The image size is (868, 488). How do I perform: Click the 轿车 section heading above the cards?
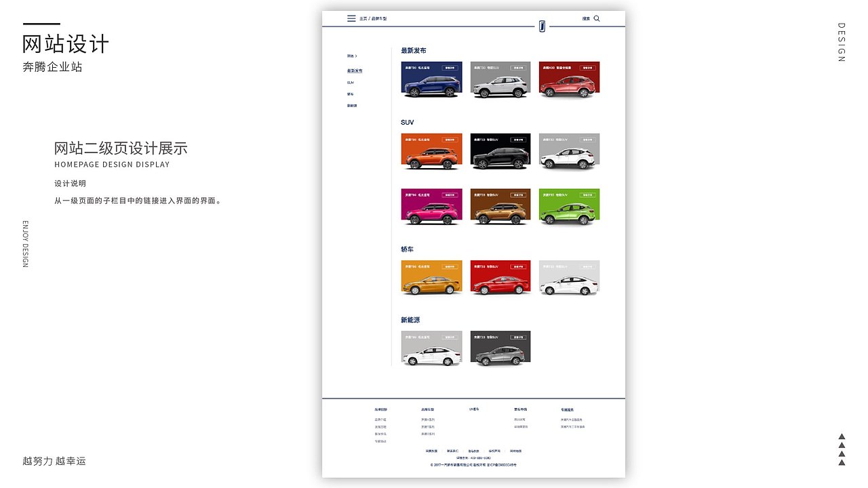(x=407, y=249)
